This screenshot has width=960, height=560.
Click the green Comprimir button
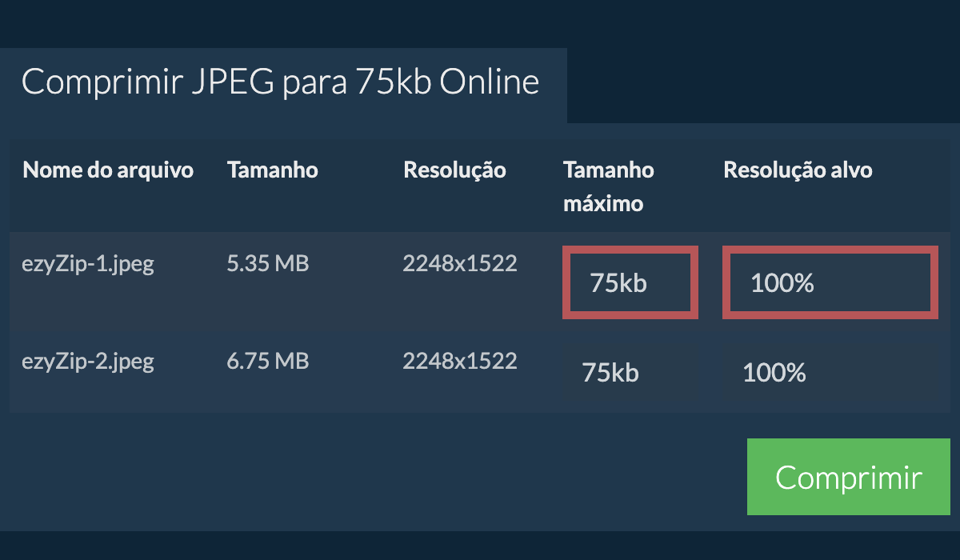click(x=848, y=477)
